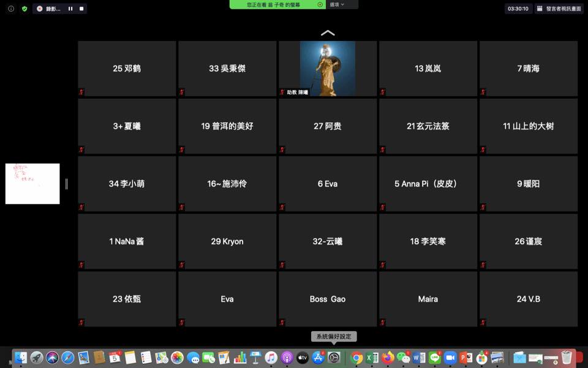The image size is (588, 368).
Task: Click the muted mic icon on 24 V.B
Action: (483, 323)
